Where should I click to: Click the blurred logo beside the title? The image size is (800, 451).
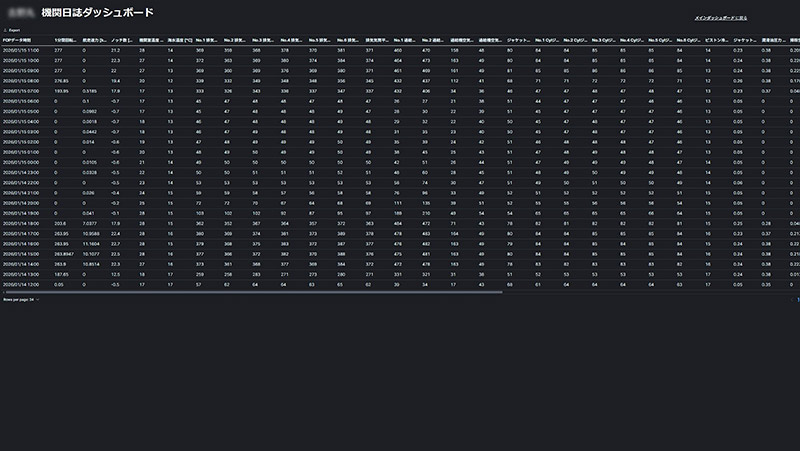tap(20, 14)
